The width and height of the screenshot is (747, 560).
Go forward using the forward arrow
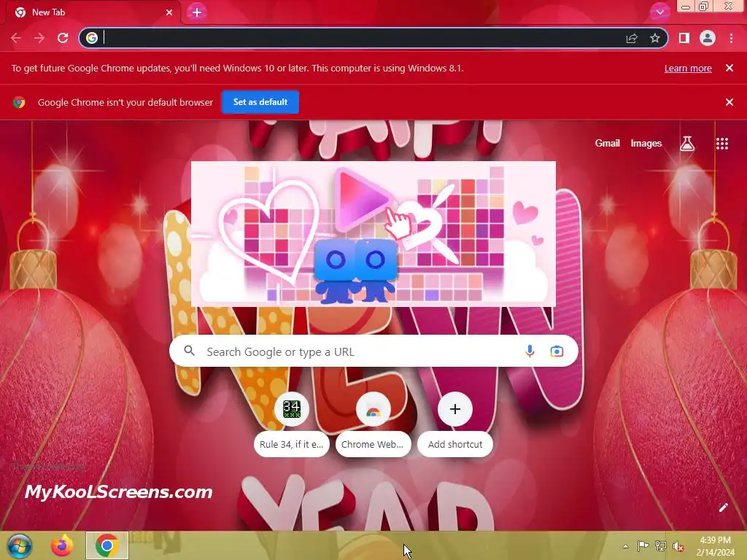pos(39,38)
